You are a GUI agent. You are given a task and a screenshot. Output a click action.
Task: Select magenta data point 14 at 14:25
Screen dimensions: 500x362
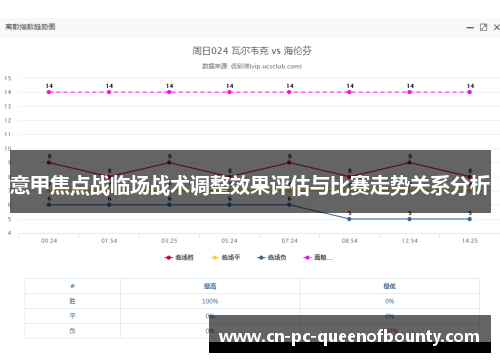click(x=469, y=92)
